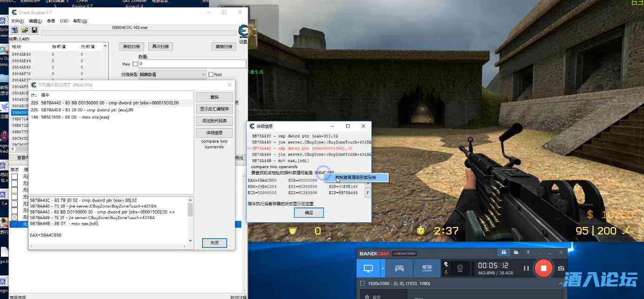Select Bandicam HDMI device recording mode

[x=427, y=268]
